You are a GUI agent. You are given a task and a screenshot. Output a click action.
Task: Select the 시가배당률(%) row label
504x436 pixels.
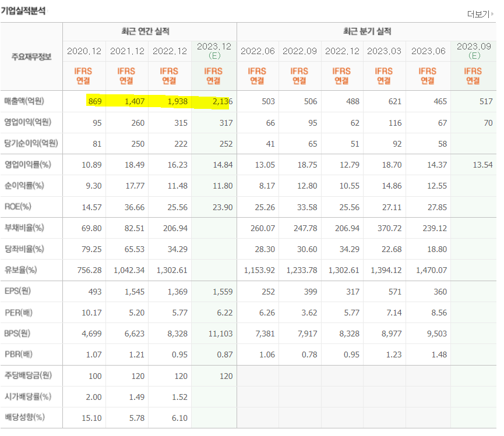coord(28,396)
